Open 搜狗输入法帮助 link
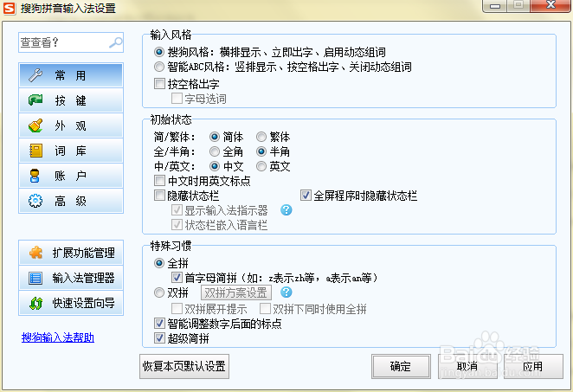The height and width of the screenshot is (392, 573). pos(58,337)
